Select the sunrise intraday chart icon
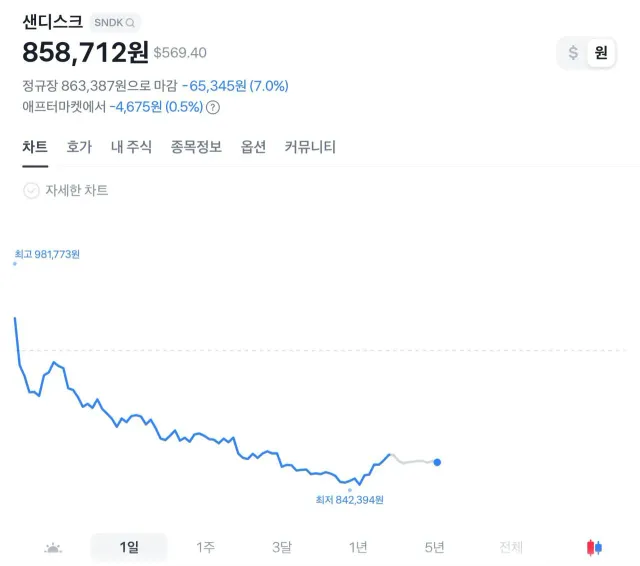Viewport: 640px width, 566px height. click(x=53, y=547)
